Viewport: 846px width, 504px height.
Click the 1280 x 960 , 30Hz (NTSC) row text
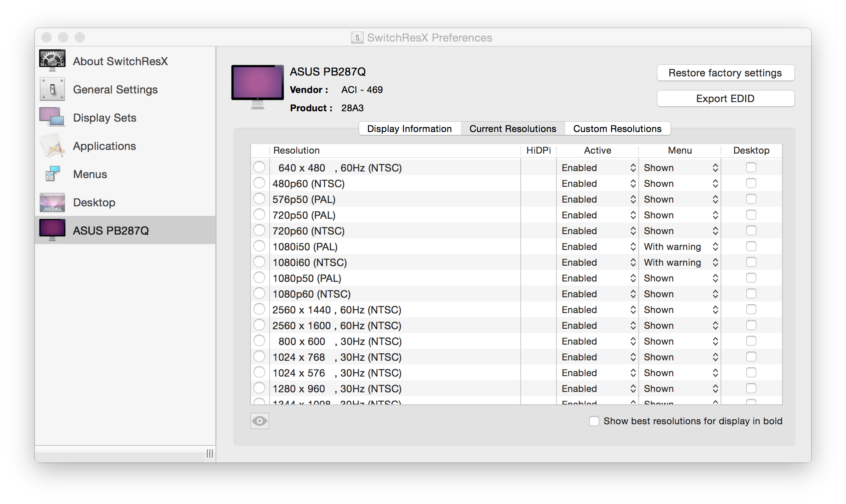(337, 389)
